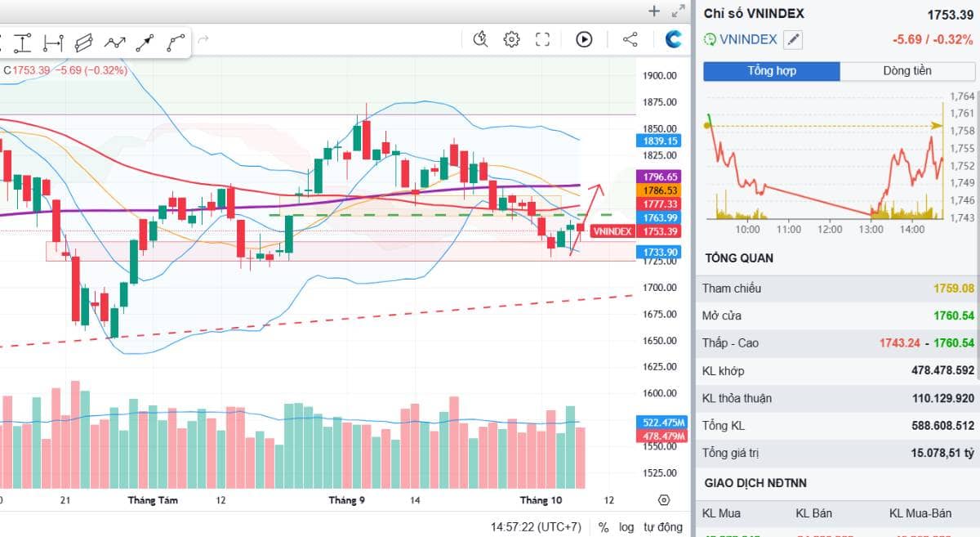The image size is (980, 537).
Task: Open timezone setting at 14:57:22 (UTC+7)
Action: [536, 527]
